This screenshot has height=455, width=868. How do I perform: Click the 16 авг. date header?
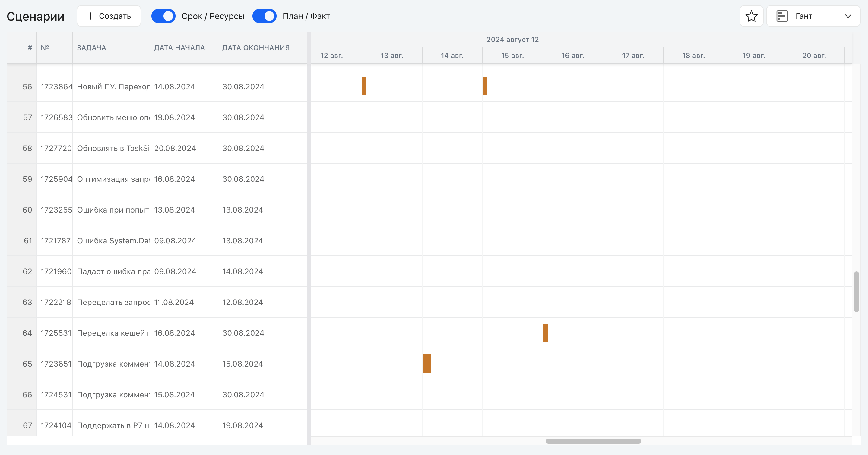click(573, 55)
